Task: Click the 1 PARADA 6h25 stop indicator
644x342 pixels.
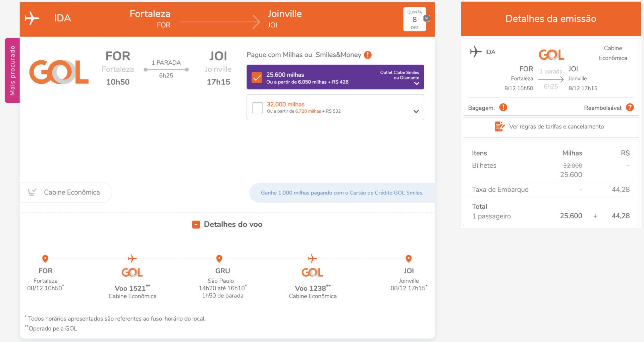Action: (166, 69)
